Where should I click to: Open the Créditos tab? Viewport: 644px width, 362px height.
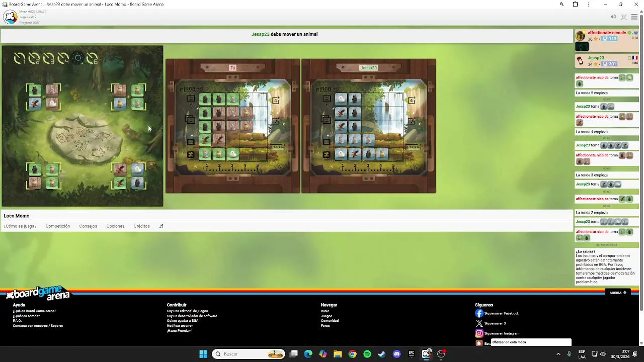click(x=142, y=226)
